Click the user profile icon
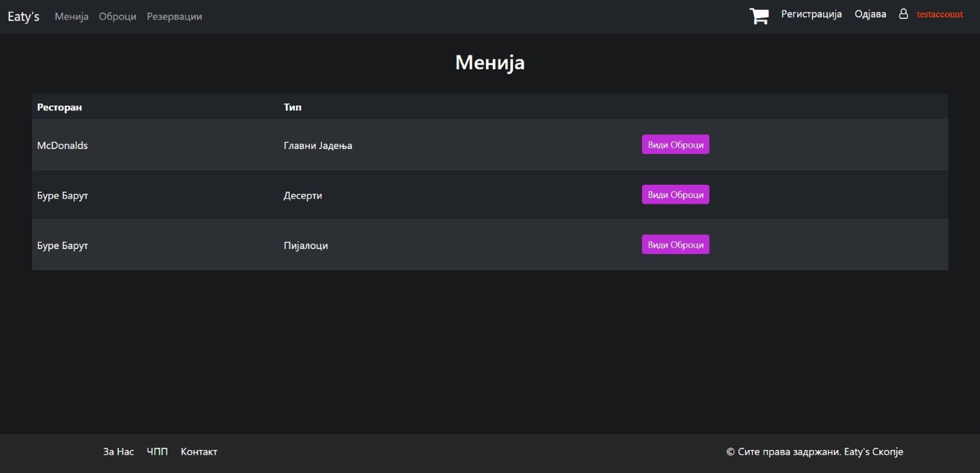Image resolution: width=980 pixels, height=473 pixels. (x=903, y=14)
